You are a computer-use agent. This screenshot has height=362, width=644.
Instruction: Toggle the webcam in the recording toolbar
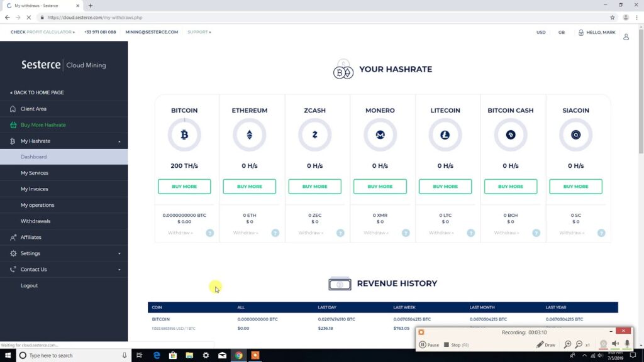tap(604, 344)
